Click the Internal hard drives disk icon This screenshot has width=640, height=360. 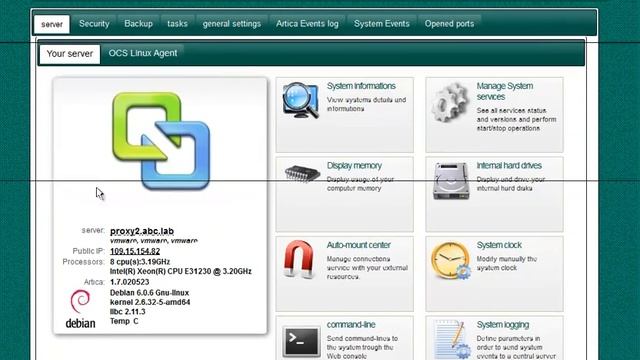point(451,181)
